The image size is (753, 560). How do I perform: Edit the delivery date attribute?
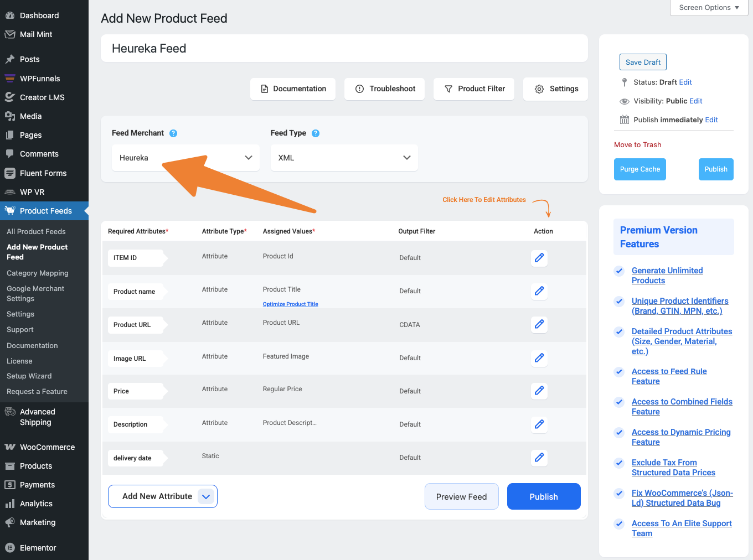pyautogui.click(x=539, y=458)
